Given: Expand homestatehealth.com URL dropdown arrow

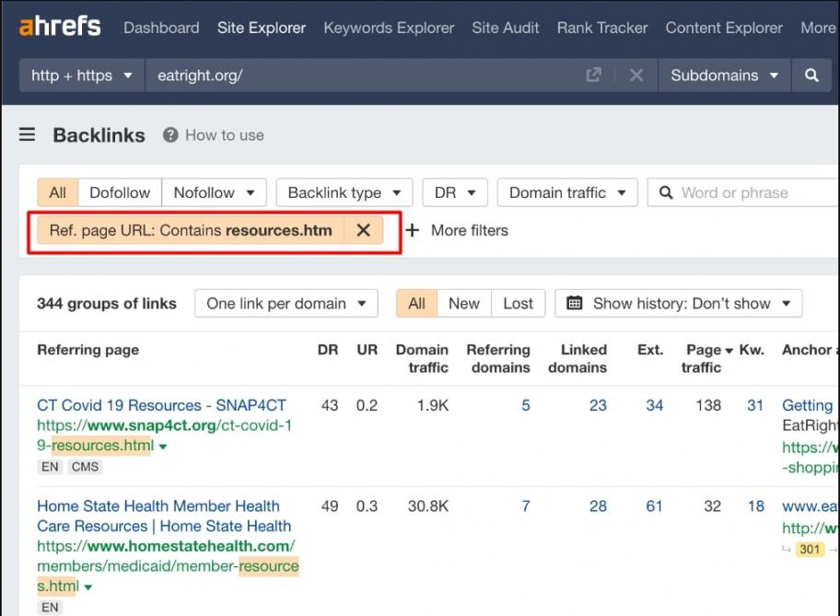Looking at the screenshot, I should pos(87,587).
